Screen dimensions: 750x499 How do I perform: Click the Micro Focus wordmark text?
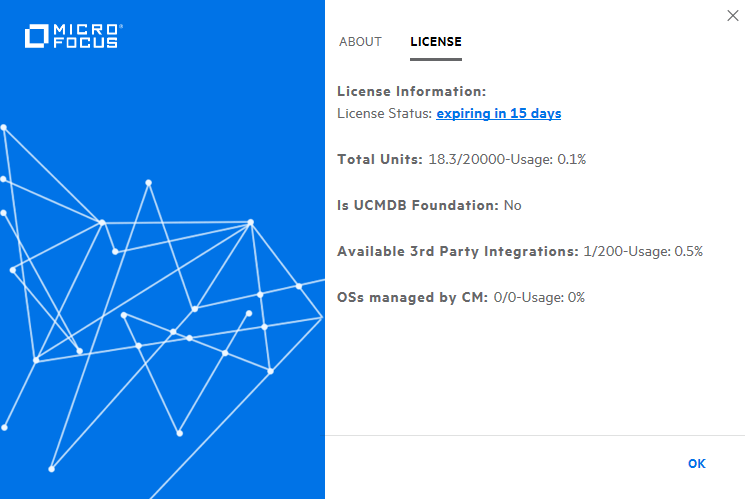click(88, 36)
